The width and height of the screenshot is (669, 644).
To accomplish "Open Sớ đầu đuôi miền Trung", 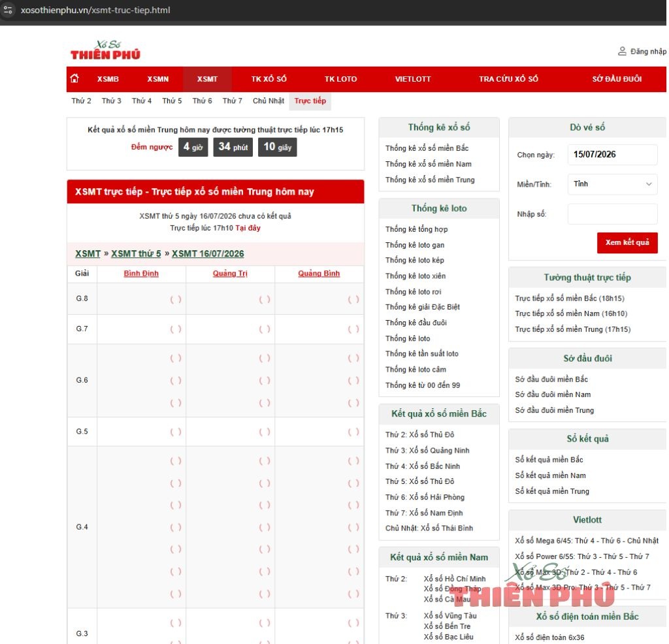I will coord(554,410).
